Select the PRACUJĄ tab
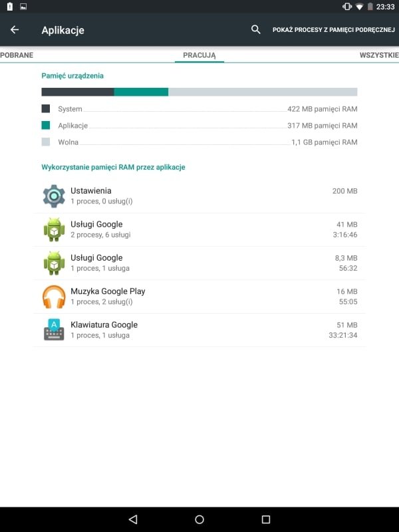This screenshot has height=532, width=399. [199, 55]
